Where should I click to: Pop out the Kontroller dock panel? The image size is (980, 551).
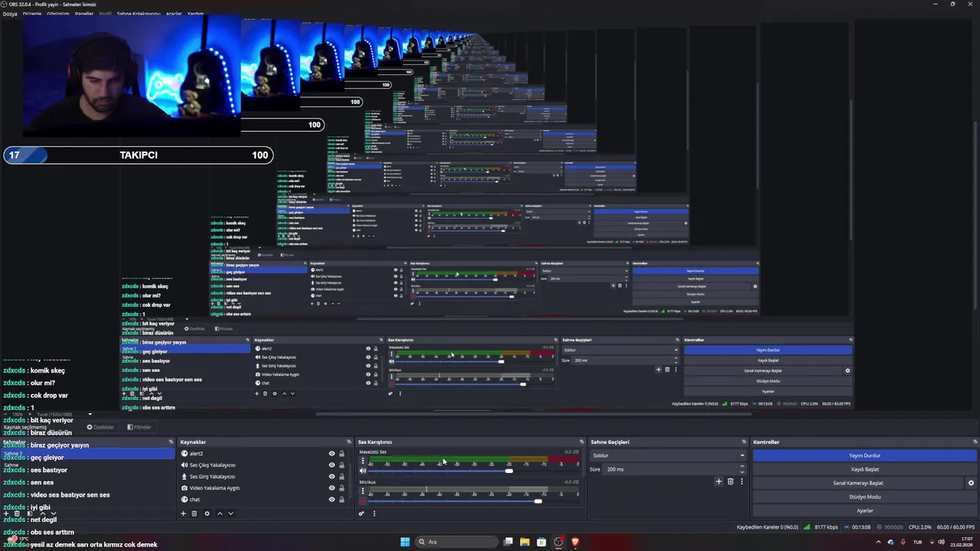975,442
